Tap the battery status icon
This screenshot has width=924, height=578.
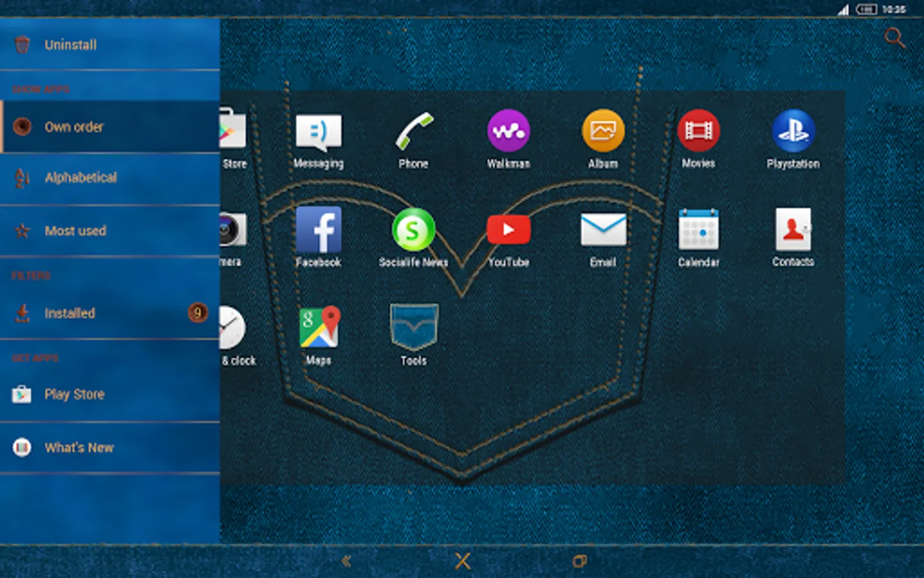click(866, 9)
